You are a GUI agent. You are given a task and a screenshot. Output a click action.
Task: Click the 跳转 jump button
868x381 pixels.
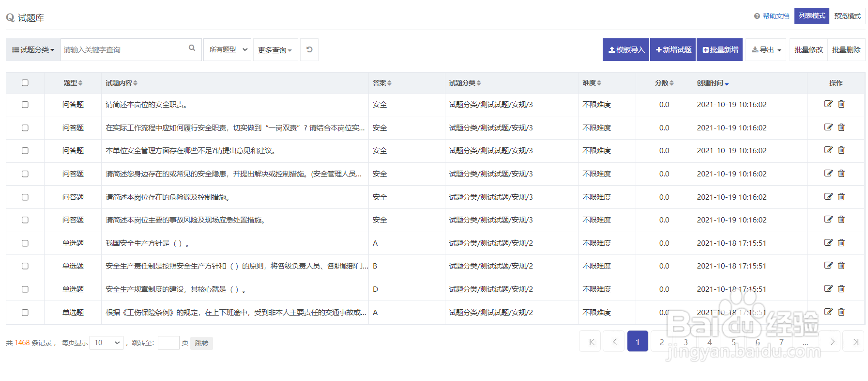201,343
